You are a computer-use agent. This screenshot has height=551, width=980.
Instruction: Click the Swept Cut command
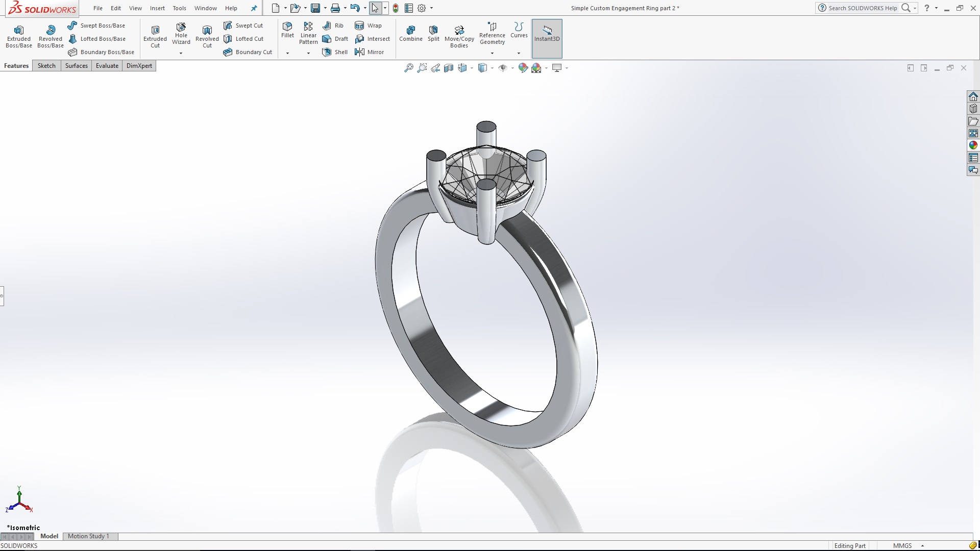coord(249,25)
